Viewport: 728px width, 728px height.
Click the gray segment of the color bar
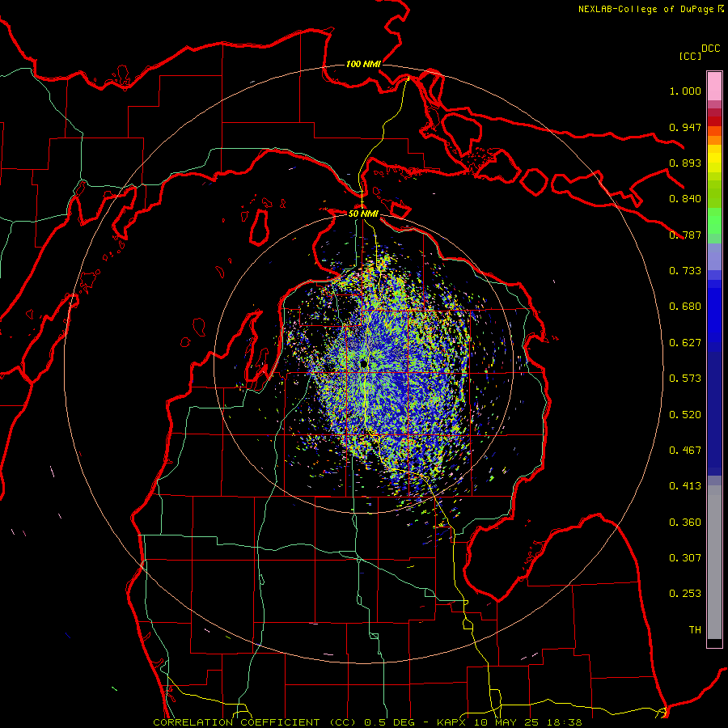click(x=714, y=562)
